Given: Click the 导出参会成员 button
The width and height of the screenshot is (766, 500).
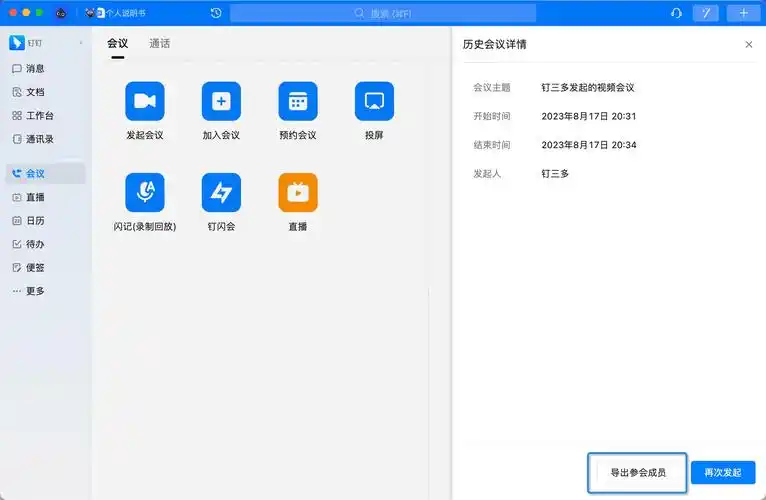Looking at the screenshot, I should point(637,472).
